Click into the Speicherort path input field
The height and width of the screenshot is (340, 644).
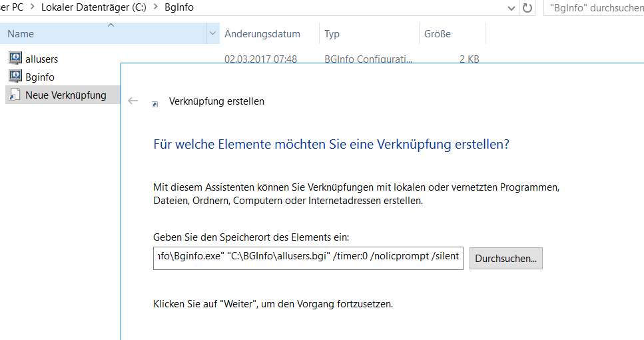(x=308, y=258)
